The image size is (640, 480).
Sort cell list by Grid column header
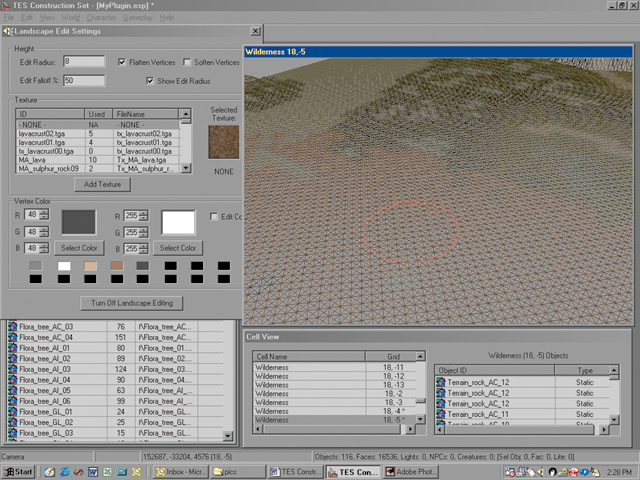pos(392,355)
